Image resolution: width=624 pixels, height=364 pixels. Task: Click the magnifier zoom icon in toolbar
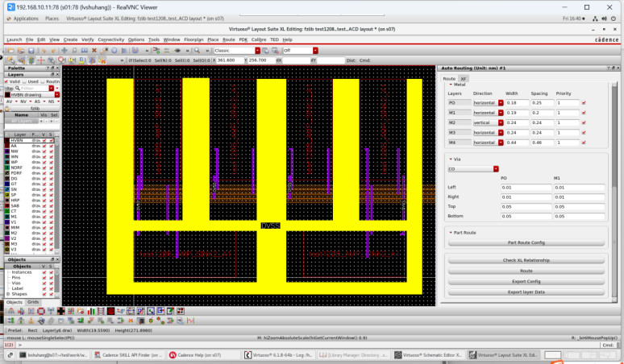pyautogui.click(x=197, y=51)
